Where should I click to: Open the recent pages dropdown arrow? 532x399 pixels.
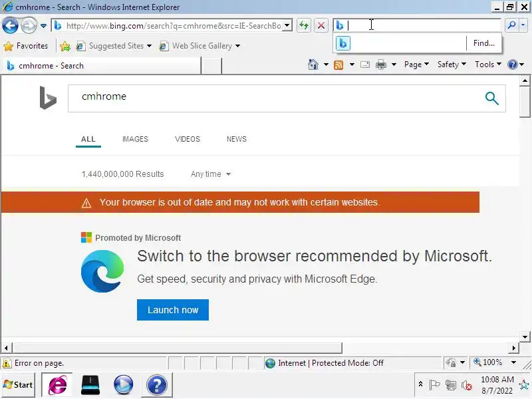coord(43,26)
